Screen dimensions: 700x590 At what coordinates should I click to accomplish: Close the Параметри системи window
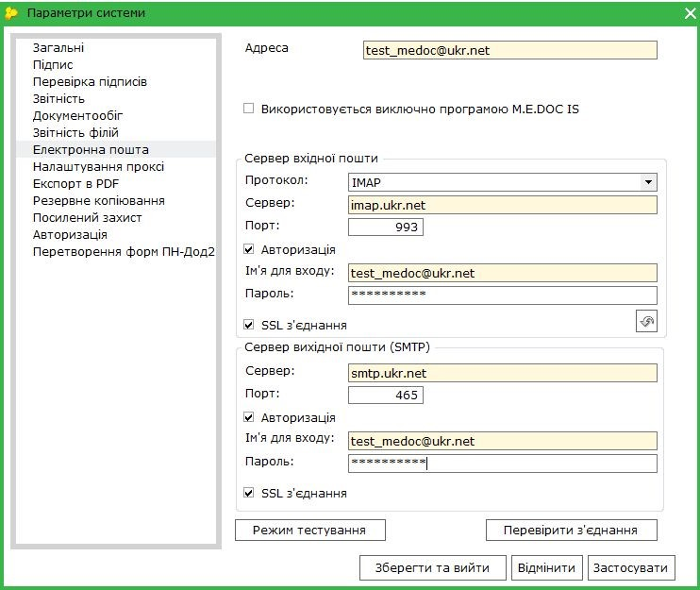tap(688, 13)
